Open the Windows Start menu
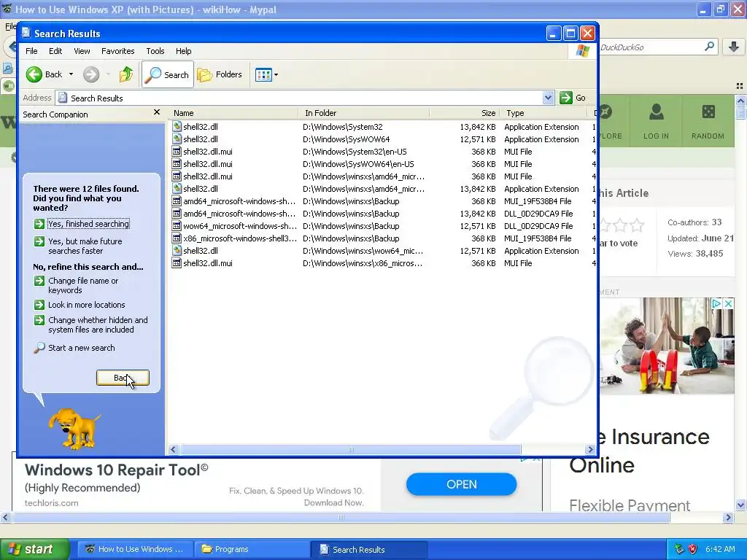This screenshot has width=747, height=560. click(x=35, y=549)
